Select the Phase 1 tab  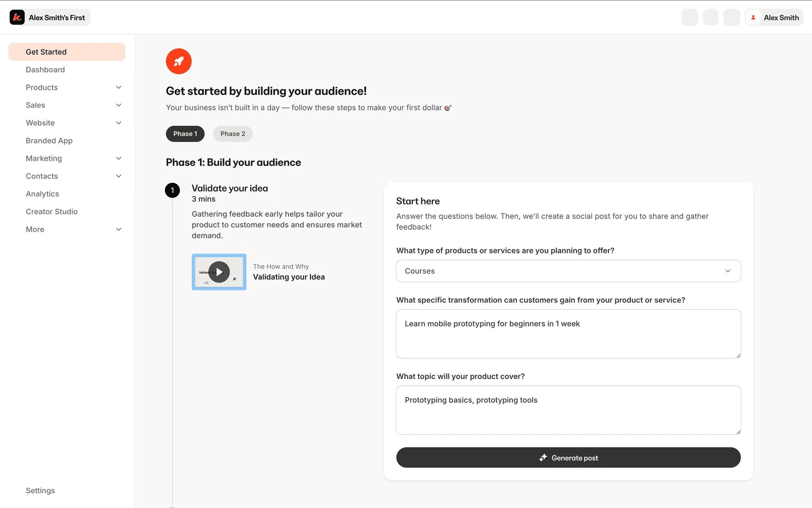click(185, 134)
